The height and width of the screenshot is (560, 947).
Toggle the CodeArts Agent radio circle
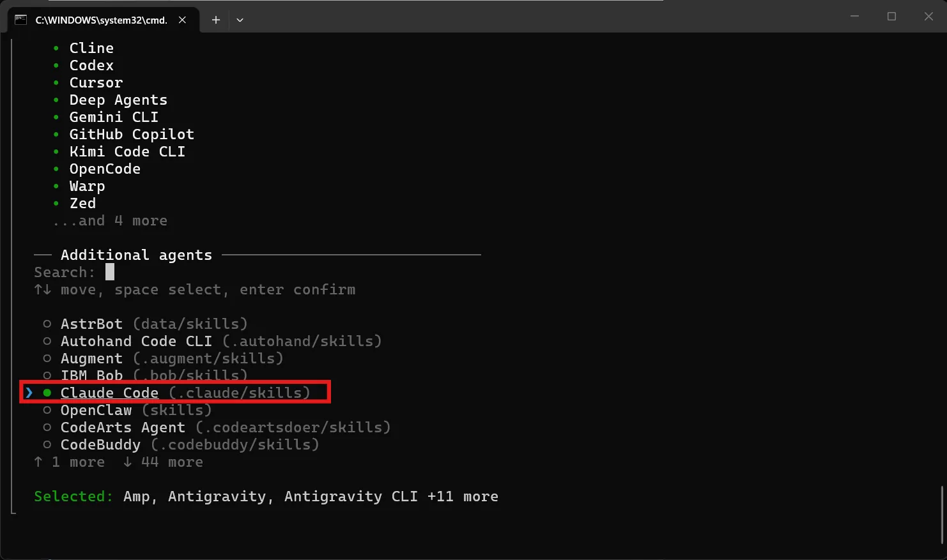pos(47,428)
